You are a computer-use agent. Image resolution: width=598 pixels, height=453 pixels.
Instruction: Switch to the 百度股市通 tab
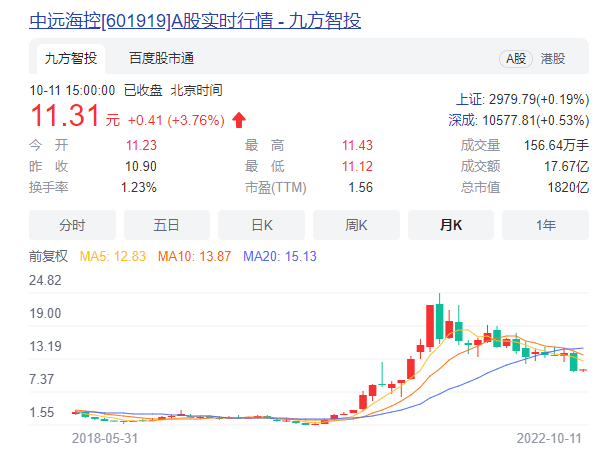click(161, 58)
